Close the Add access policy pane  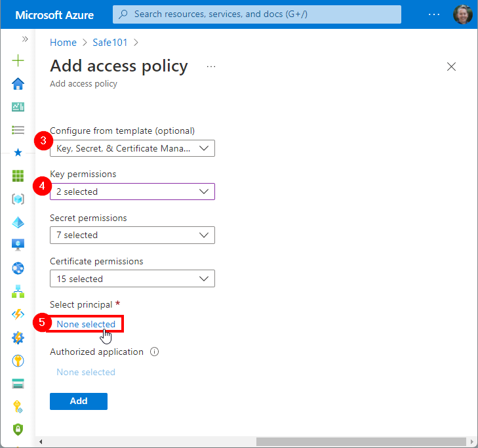click(451, 66)
